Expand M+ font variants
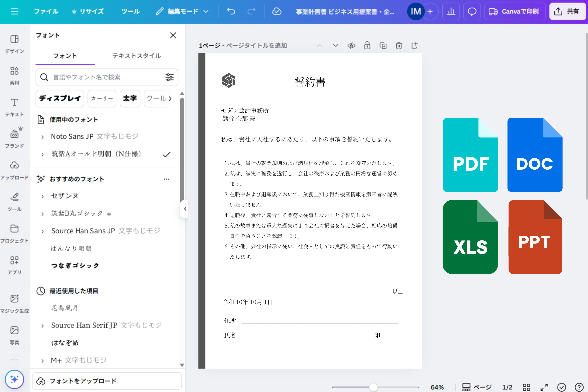The width and height of the screenshot is (588, 392). pos(42,360)
